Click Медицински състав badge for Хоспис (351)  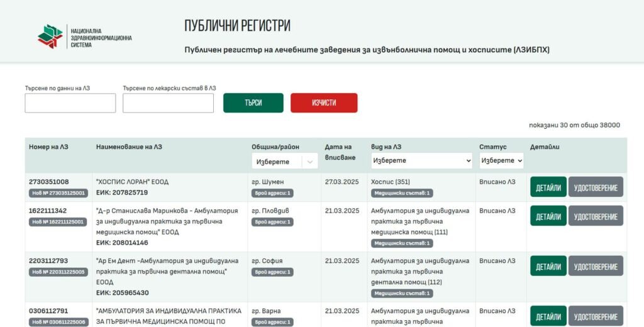click(402, 193)
